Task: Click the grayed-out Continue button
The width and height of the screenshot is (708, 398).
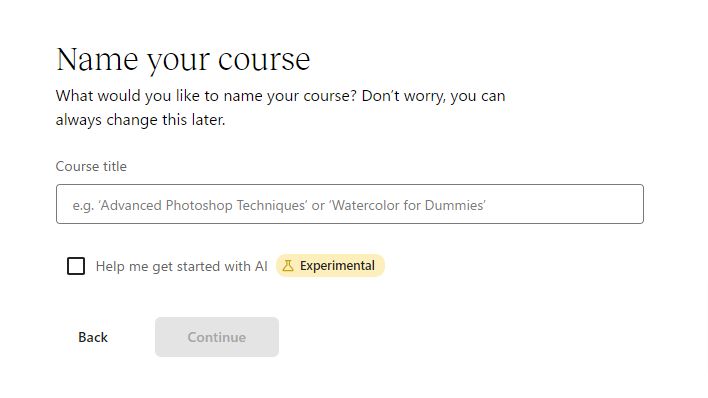Action: [x=217, y=337]
